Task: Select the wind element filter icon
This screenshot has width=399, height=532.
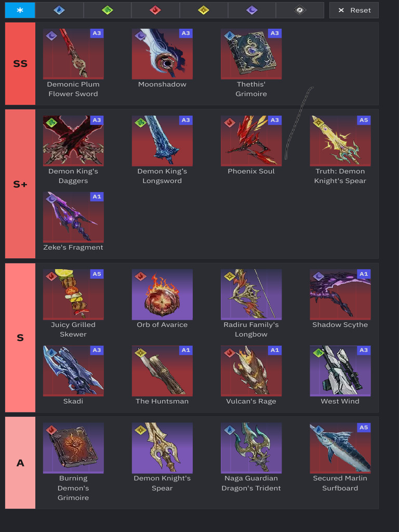Action: click(x=107, y=10)
